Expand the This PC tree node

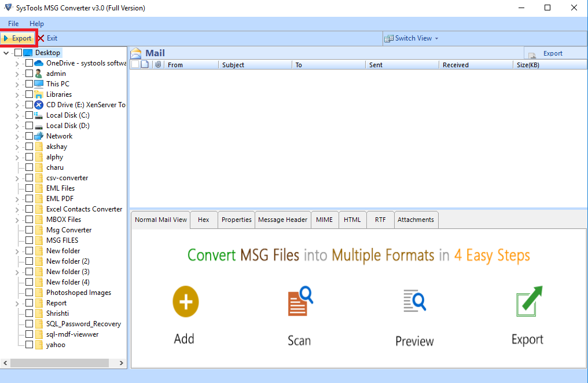click(17, 85)
